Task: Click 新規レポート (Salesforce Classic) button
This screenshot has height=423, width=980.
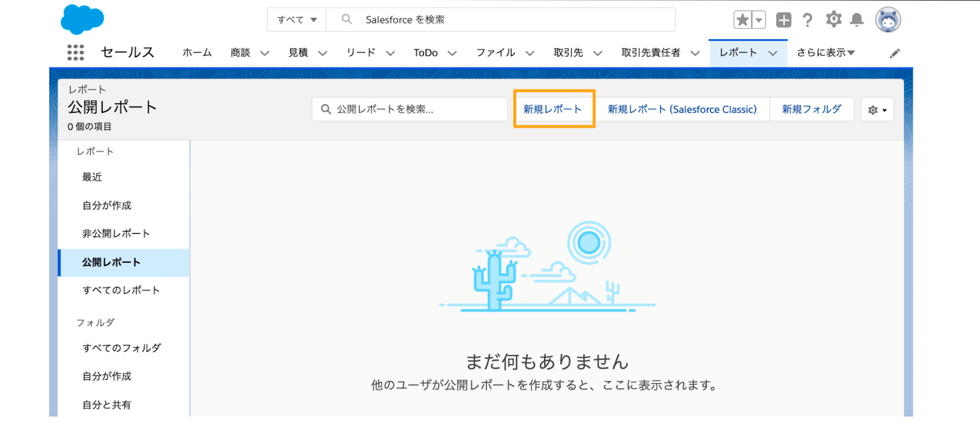Action: pyautogui.click(x=682, y=109)
